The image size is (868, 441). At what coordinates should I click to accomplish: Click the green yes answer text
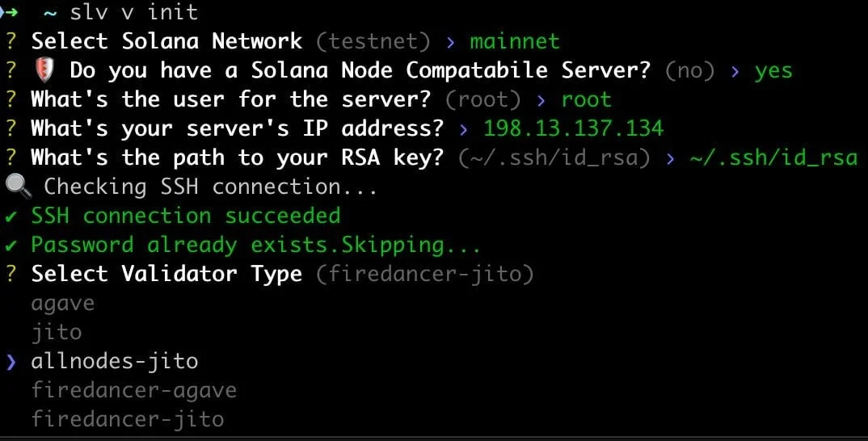click(x=773, y=71)
